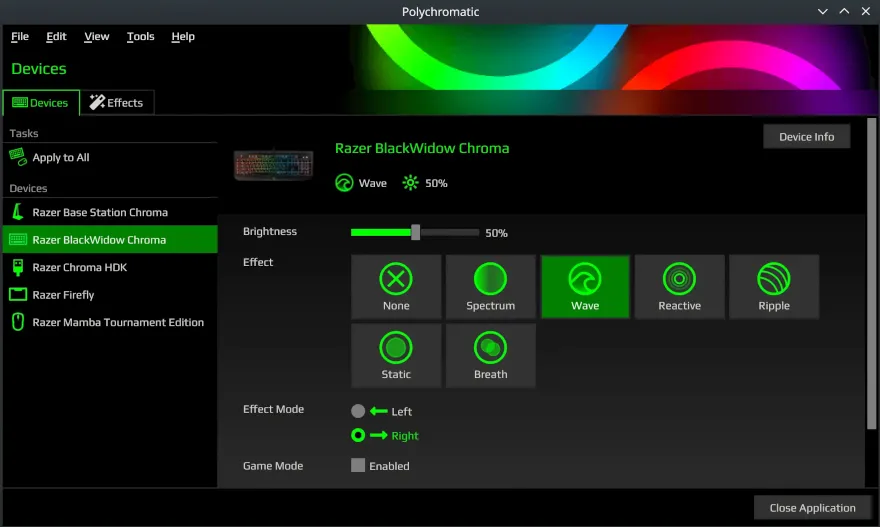Select the None effect tile
This screenshot has height=527, width=880.
pyautogui.click(x=396, y=287)
